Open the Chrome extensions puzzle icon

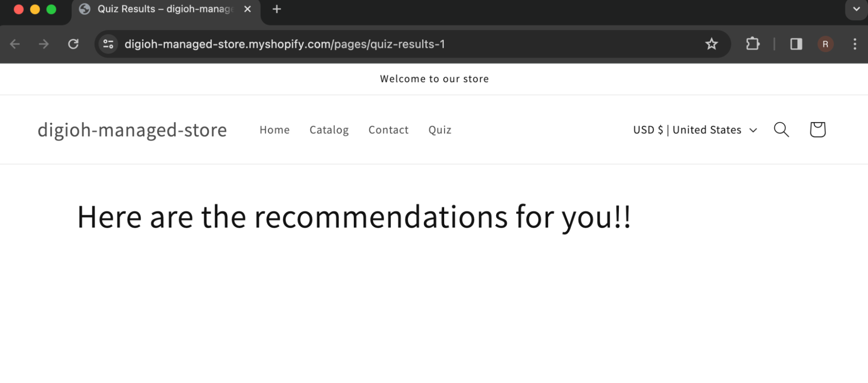tap(752, 44)
